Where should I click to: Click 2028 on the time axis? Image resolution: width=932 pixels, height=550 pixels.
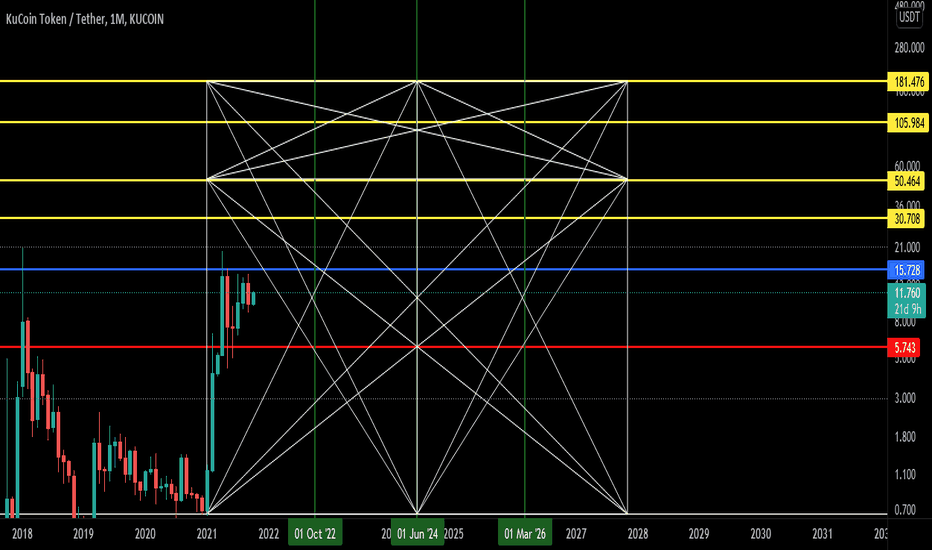pyautogui.click(x=638, y=534)
